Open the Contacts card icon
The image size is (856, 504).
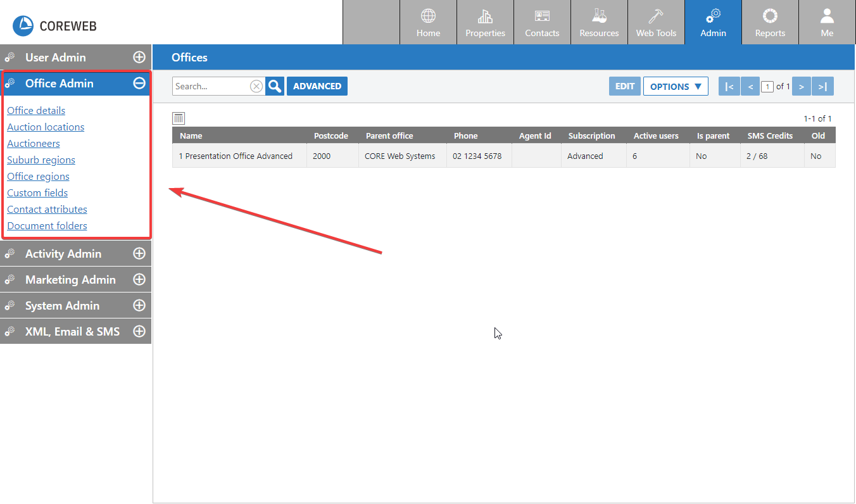[542, 16]
